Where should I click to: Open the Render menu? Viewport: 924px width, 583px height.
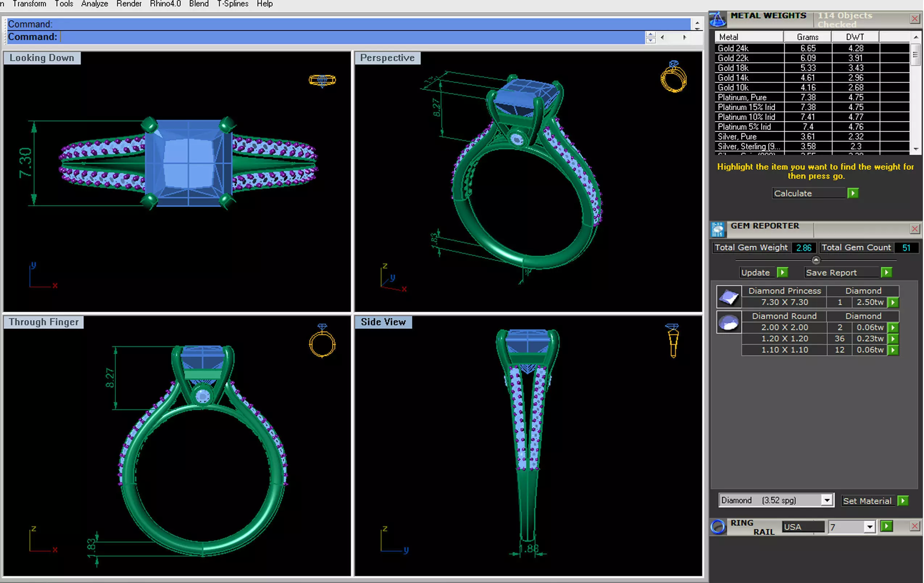129,4
